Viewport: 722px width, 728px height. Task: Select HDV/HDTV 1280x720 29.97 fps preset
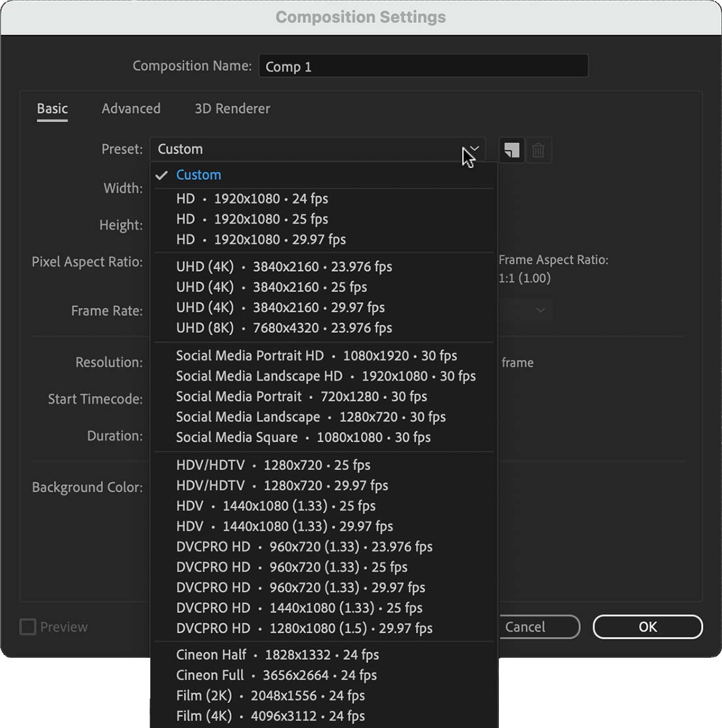pos(324,486)
